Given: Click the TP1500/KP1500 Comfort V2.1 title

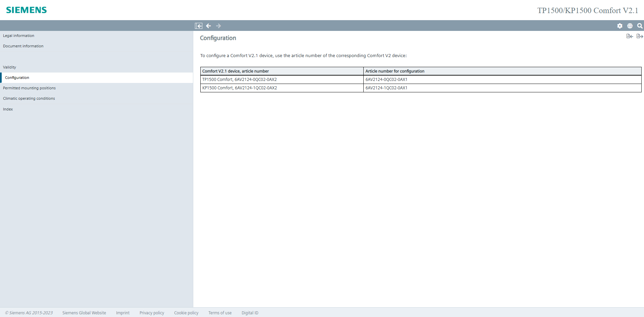Looking at the screenshot, I should click(x=588, y=10).
